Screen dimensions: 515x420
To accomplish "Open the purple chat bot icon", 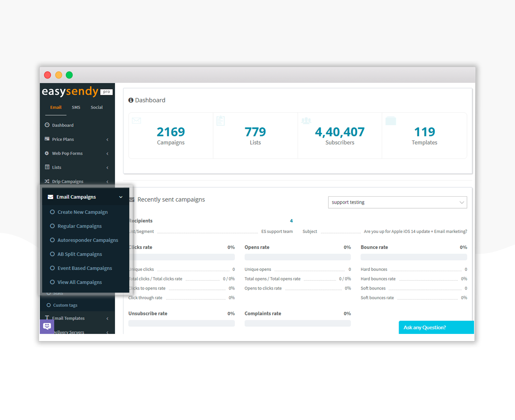I will pos(47,326).
